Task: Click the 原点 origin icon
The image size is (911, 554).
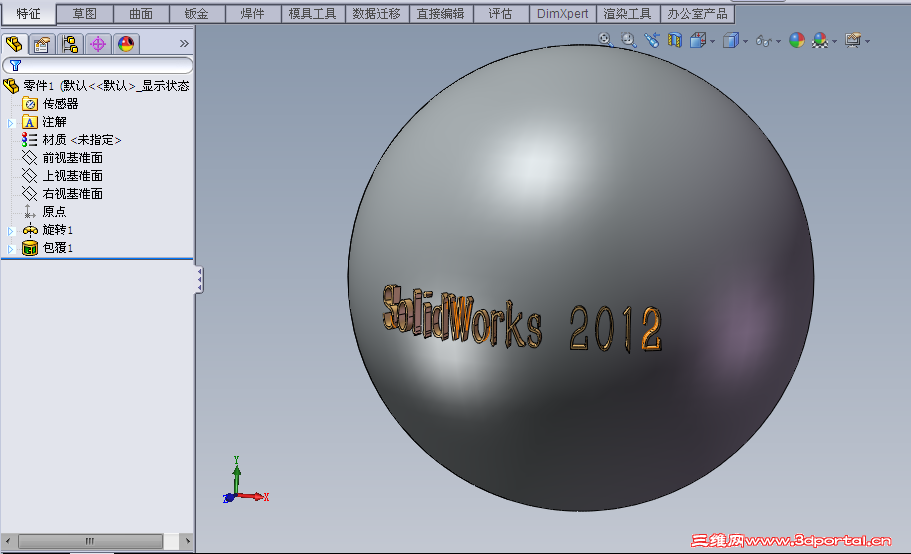Action: tap(30, 212)
